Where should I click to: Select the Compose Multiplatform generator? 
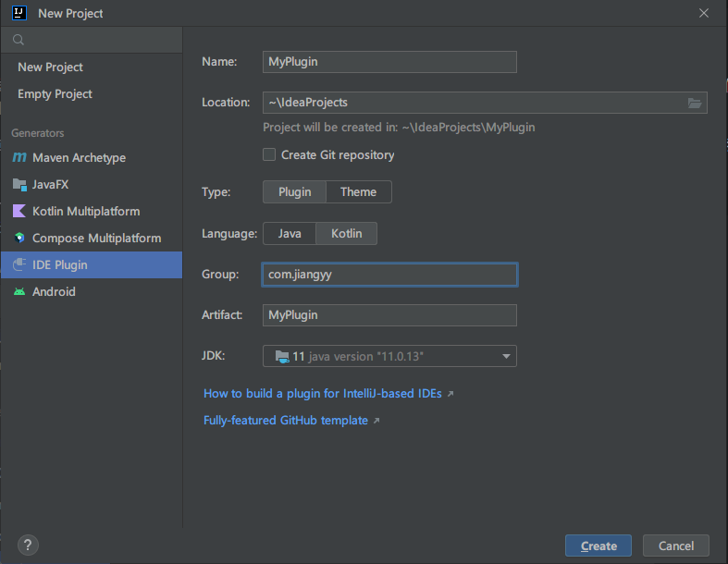92,239
